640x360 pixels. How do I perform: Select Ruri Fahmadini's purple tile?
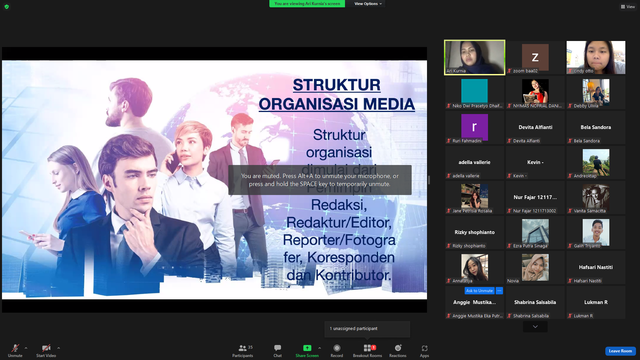click(x=475, y=128)
